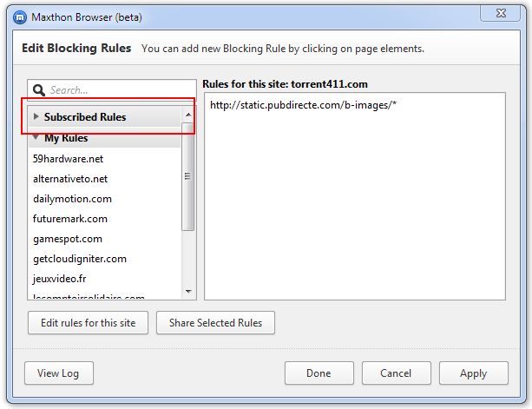The height and width of the screenshot is (409, 532).
Task: Close the Maxthon Browser dialog window
Action: point(501,13)
